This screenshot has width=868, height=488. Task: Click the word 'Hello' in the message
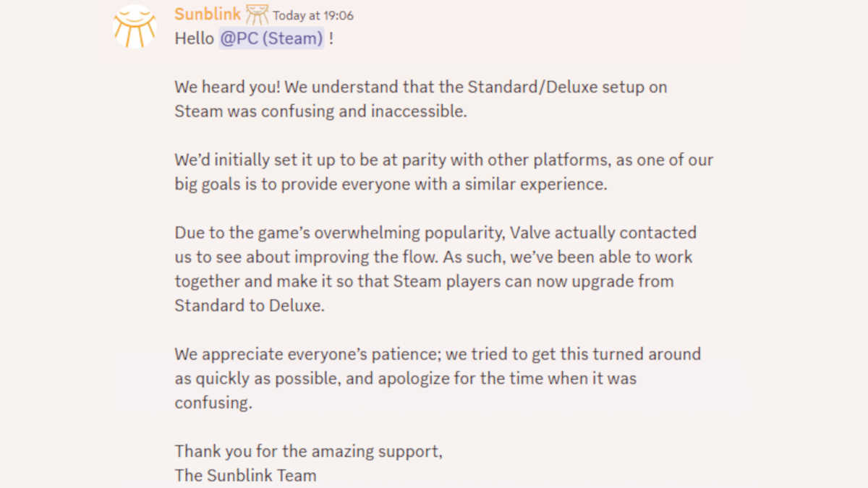pyautogui.click(x=194, y=39)
